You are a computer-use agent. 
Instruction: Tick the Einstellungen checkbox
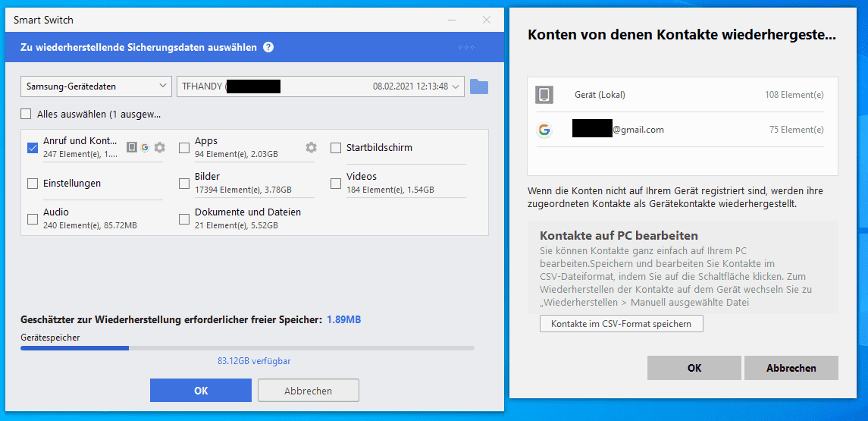click(32, 184)
